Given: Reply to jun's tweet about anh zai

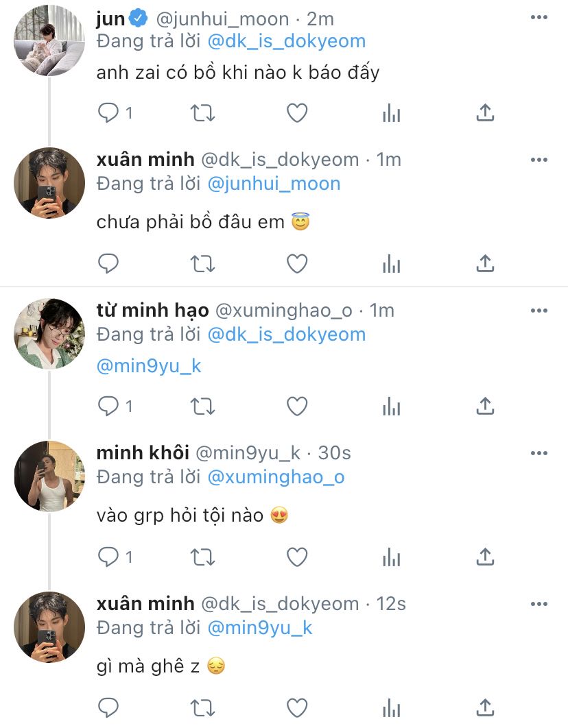Looking at the screenshot, I should click(108, 113).
